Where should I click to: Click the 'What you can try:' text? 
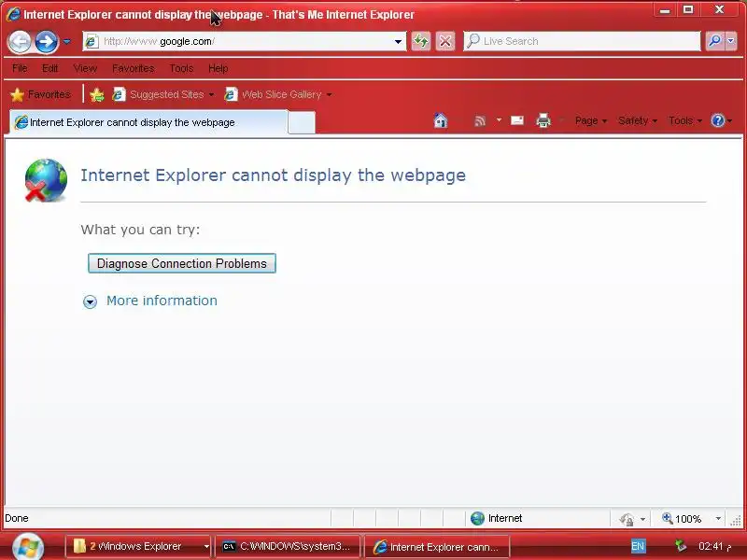141,230
